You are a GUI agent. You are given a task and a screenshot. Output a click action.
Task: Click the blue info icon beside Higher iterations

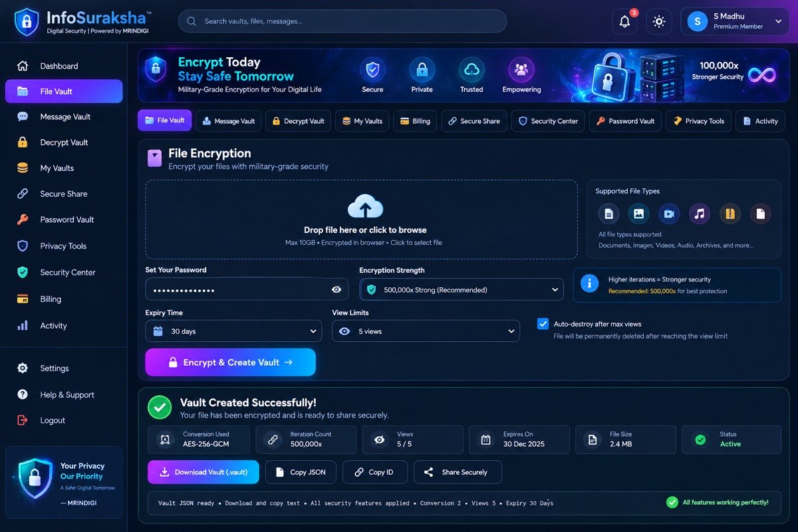tap(589, 284)
